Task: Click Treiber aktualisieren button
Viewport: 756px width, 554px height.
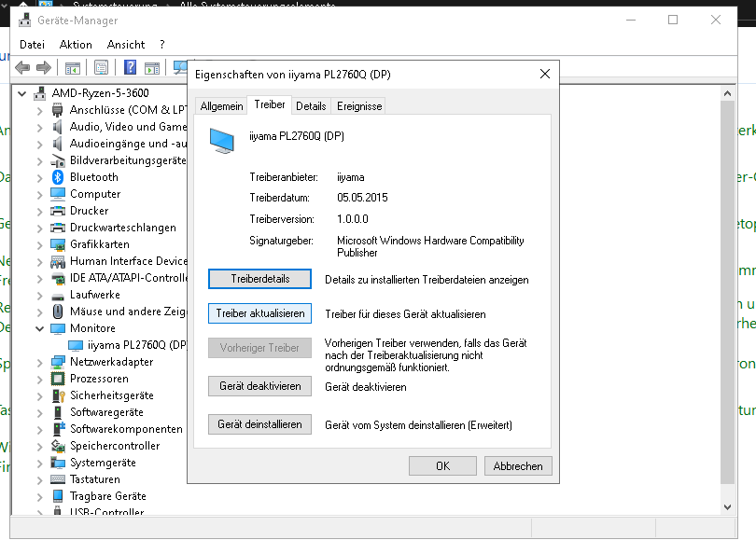Action: (259, 313)
